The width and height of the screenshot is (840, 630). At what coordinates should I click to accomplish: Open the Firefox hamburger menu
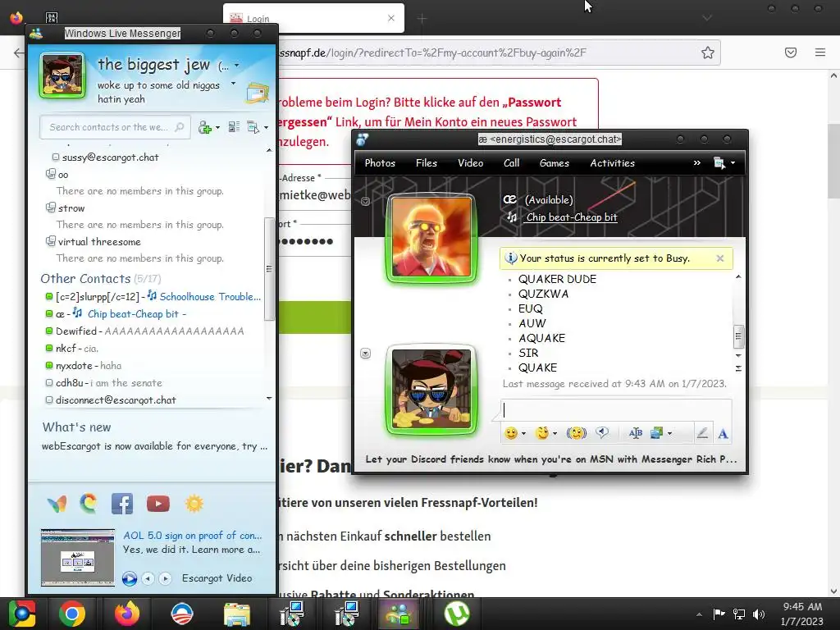coord(820,52)
